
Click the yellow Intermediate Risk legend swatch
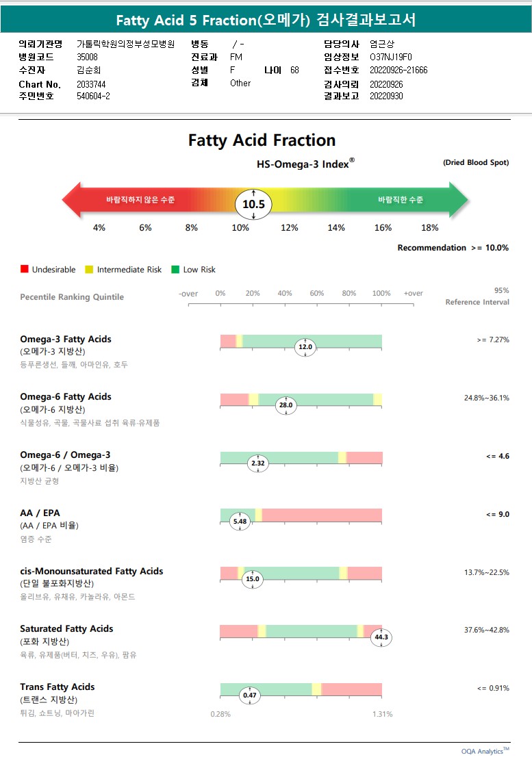[x=89, y=270]
